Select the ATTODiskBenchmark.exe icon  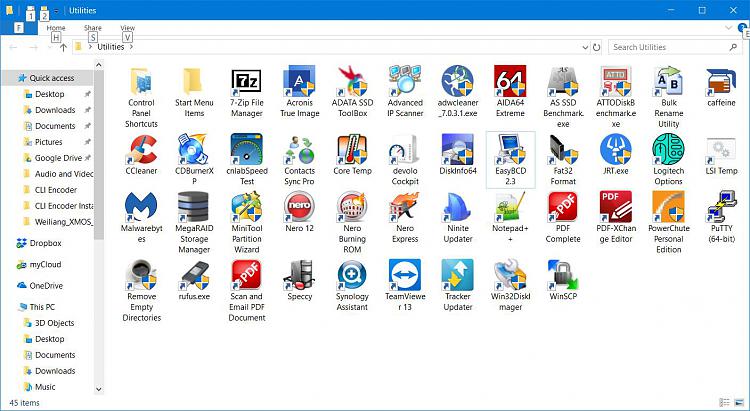[616, 82]
